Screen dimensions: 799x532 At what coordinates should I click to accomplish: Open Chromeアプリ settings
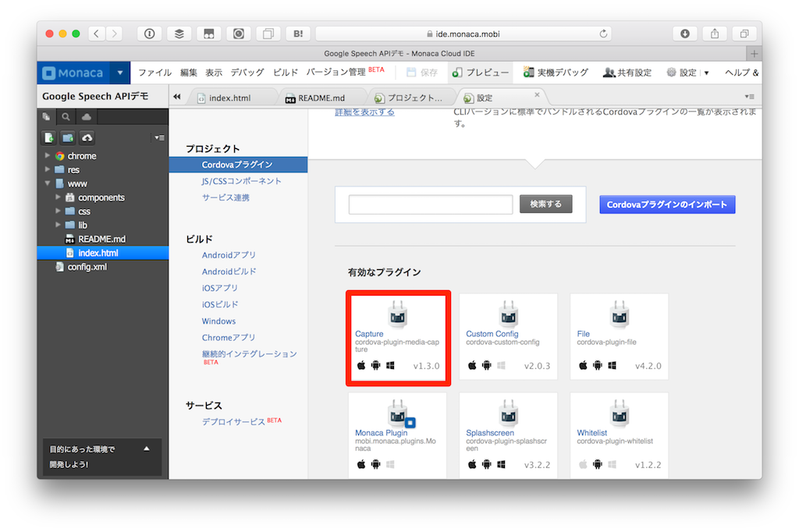coord(229,337)
